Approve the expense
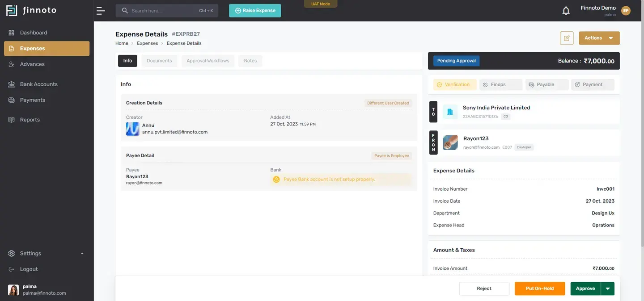 click(585, 289)
